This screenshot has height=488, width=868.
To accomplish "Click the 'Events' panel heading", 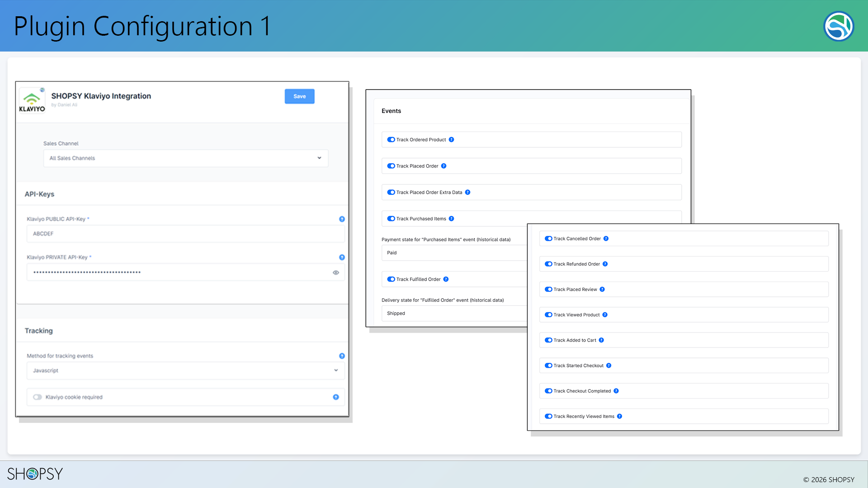I will click(391, 111).
